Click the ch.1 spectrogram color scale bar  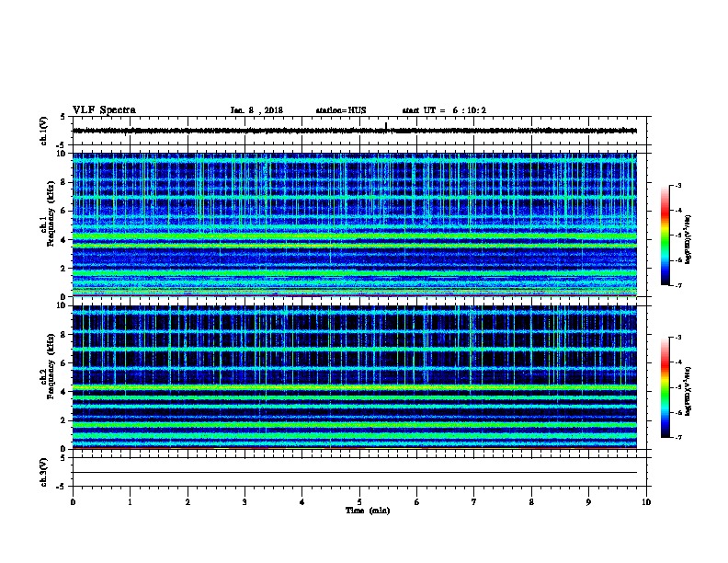[665, 236]
